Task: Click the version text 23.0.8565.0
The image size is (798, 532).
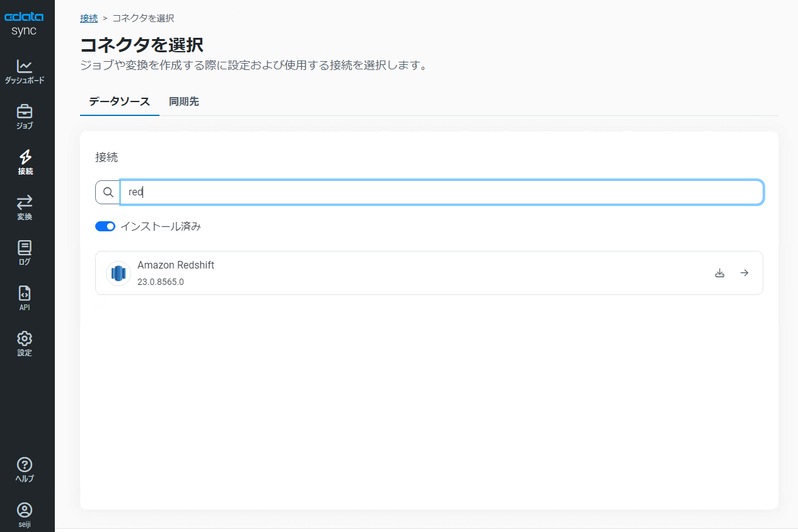Action: [x=161, y=282]
